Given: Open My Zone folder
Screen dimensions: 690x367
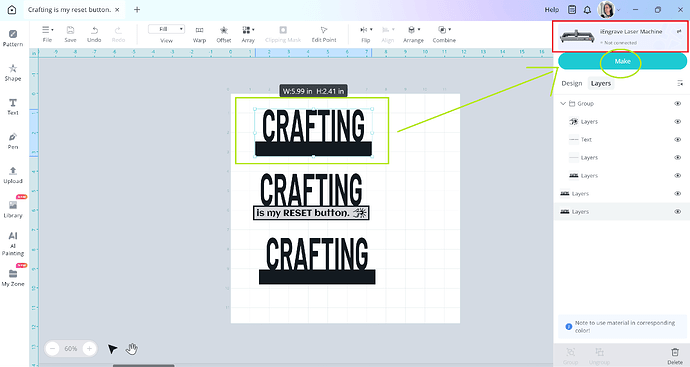Looking at the screenshot, I should 13,278.
